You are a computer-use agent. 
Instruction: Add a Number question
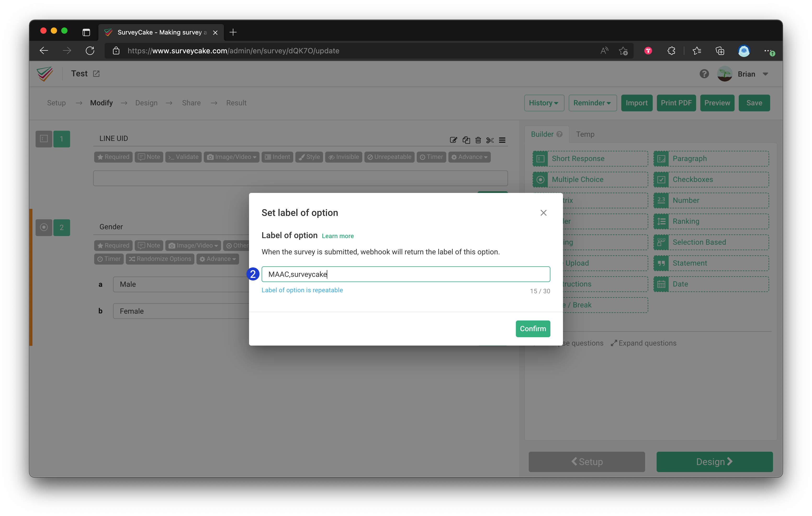coord(711,200)
